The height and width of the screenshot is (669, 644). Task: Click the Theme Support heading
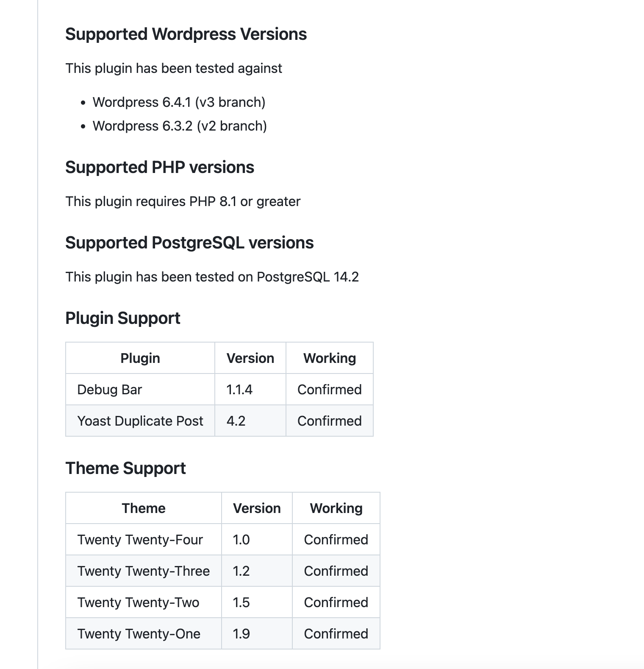(x=125, y=468)
